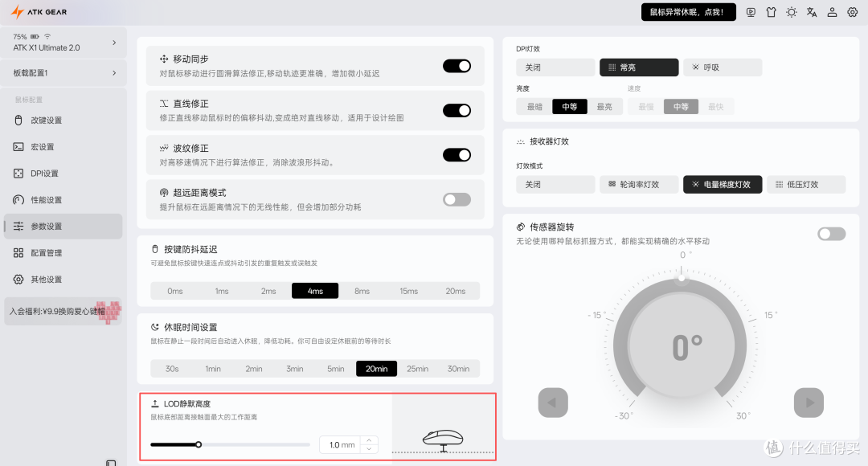Turn off 波纹修正 switch
Viewport: 868px width, 466px height.
[457, 155]
